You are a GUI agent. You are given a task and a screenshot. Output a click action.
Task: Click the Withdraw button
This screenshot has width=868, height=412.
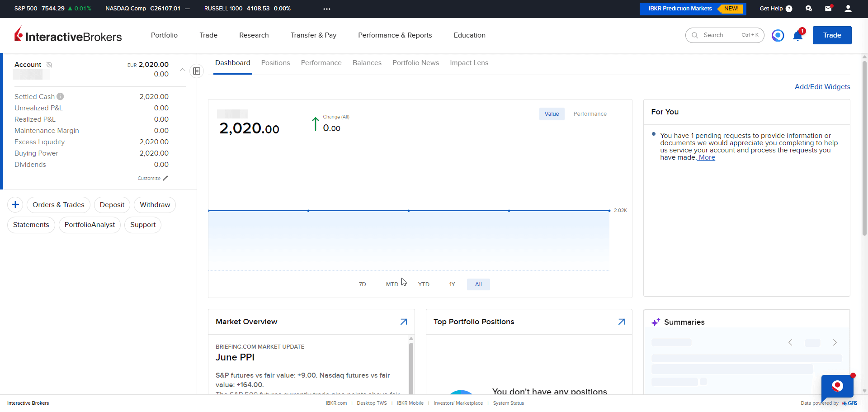pos(155,205)
